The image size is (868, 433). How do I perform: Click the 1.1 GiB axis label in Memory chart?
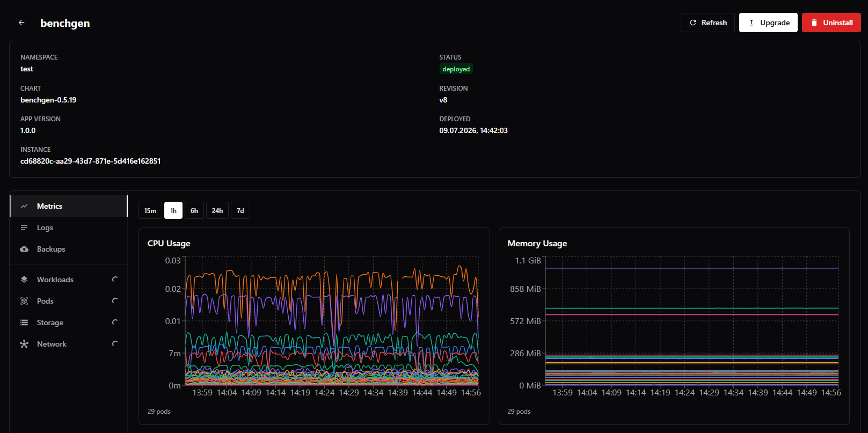(528, 260)
